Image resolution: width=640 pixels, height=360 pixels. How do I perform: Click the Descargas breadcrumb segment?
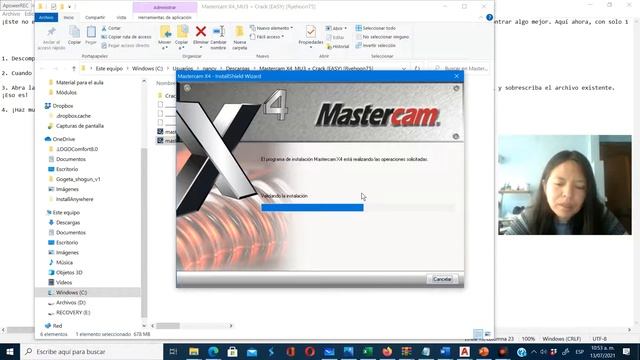coord(238,69)
